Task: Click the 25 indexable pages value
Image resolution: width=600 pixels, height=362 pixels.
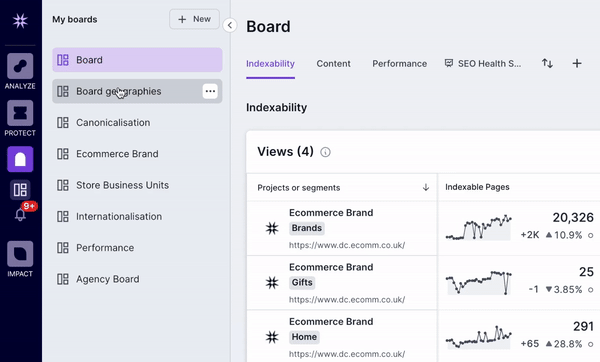Action: point(586,272)
